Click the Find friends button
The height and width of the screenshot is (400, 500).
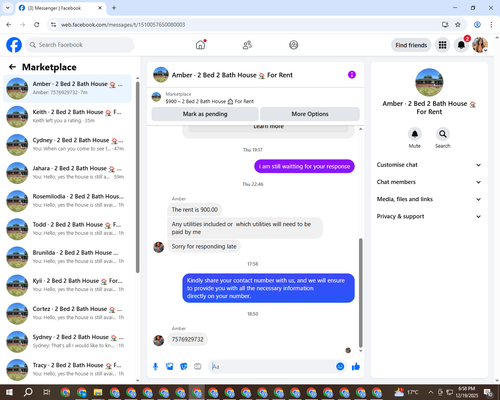(x=411, y=45)
